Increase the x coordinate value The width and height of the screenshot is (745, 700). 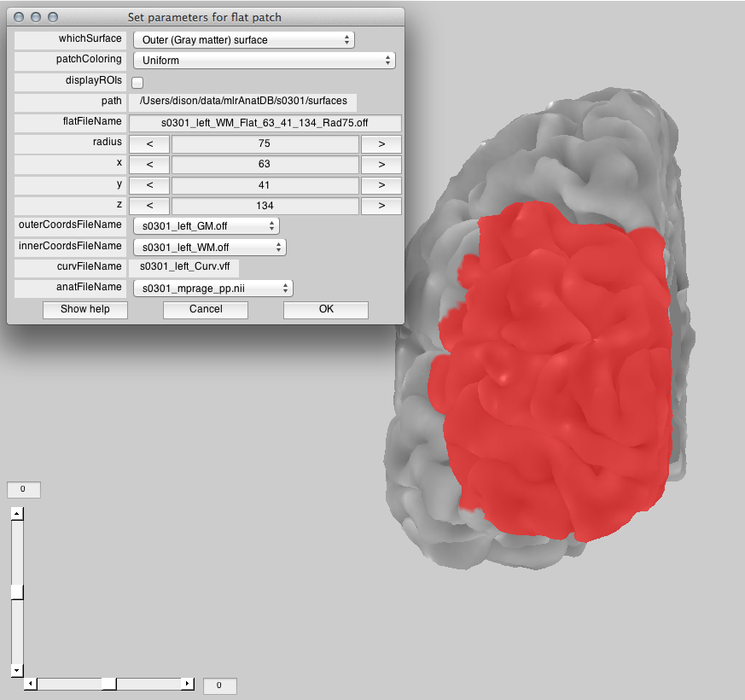[381, 164]
